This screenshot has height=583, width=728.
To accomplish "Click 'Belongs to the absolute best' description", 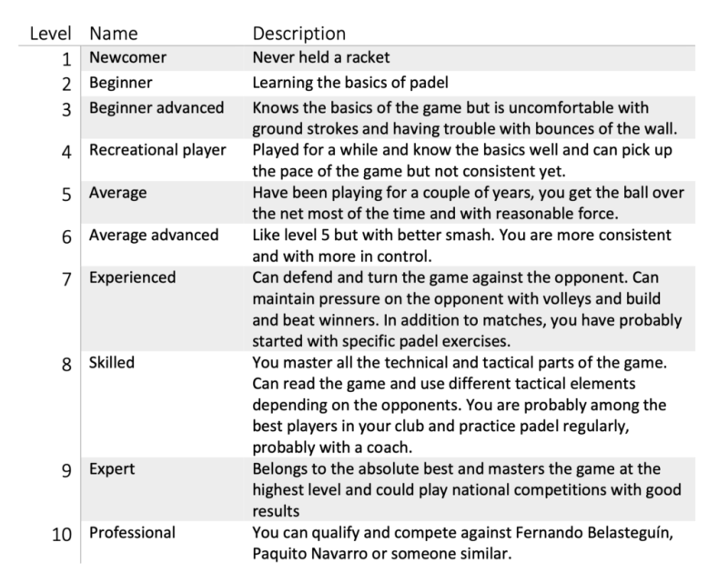I will tap(467, 489).
